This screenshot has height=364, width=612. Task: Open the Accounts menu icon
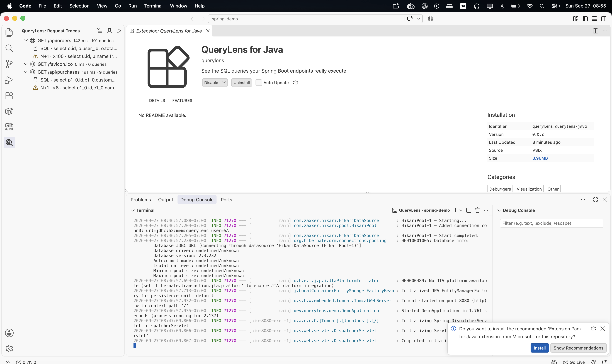point(9,333)
